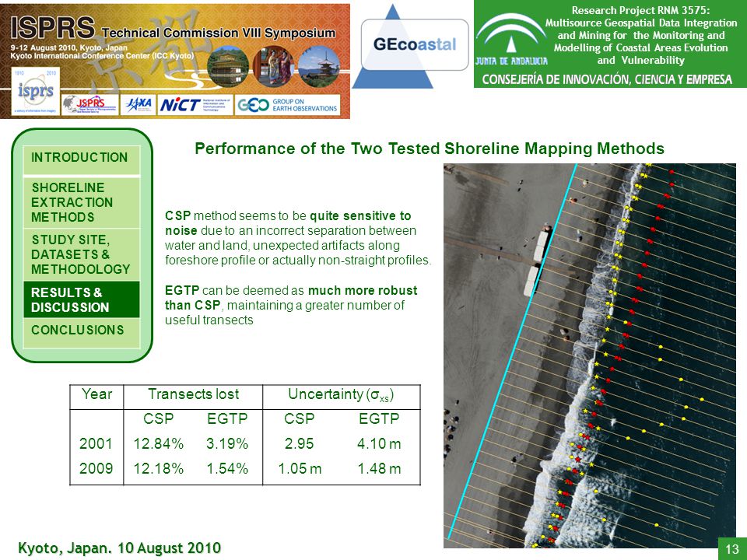Click the kimono women circular photo
The height and width of the screenshot is (560, 747).
pos(273,65)
